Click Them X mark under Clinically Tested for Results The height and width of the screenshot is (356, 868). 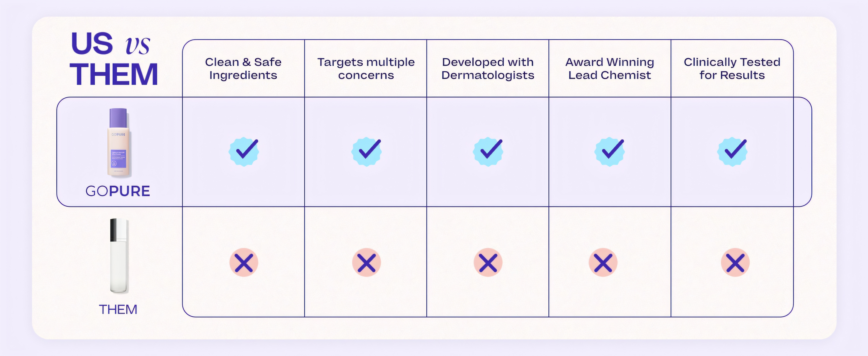(x=735, y=263)
